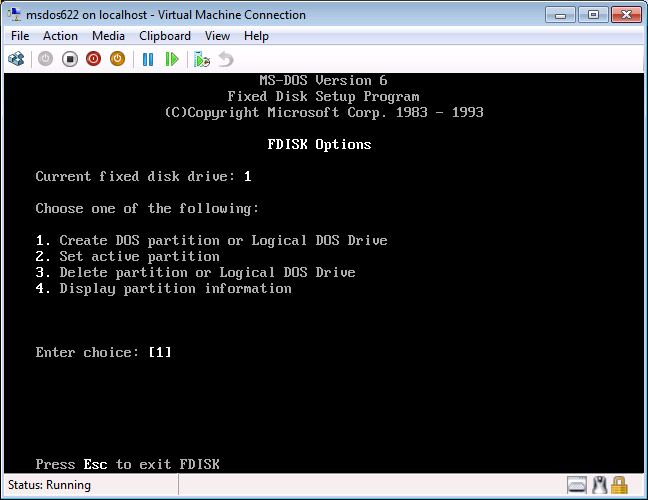This screenshot has width=648, height=500.
Task: Open the Media menu
Action: [x=108, y=36]
